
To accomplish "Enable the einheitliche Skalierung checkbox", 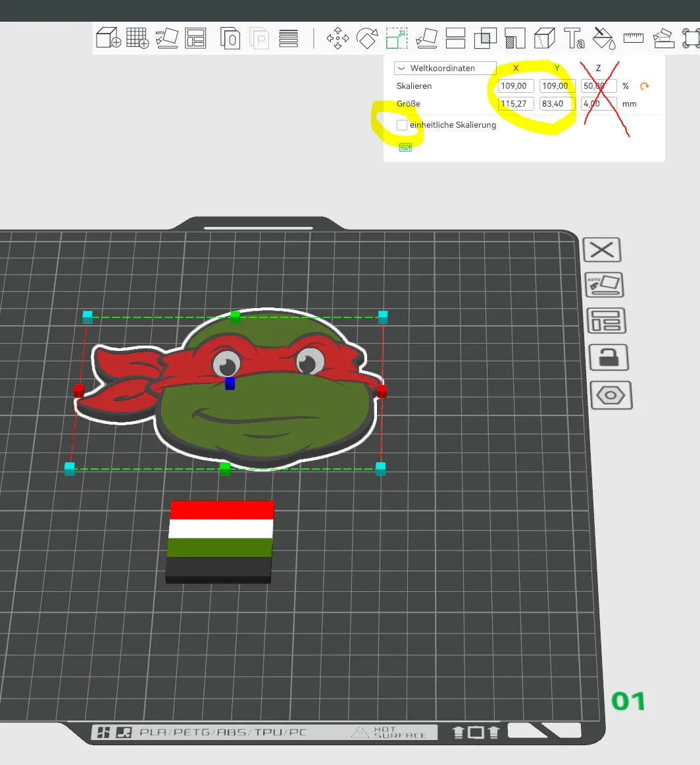I will coord(402,125).
